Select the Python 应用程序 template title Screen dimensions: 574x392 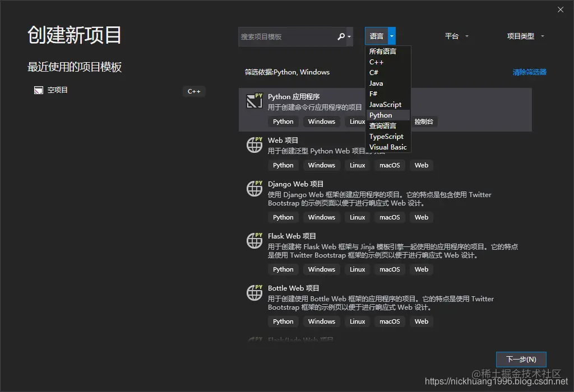tap(294, 96)
